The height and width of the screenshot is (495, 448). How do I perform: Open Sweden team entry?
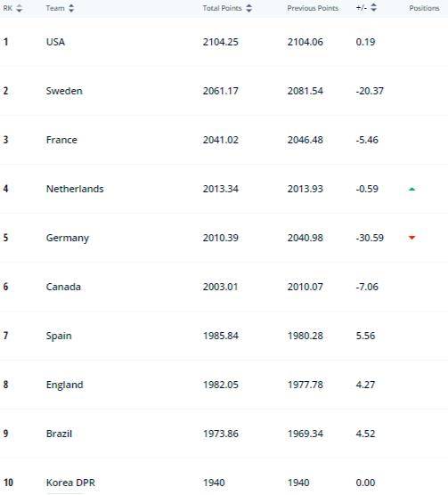click(64, 91)
